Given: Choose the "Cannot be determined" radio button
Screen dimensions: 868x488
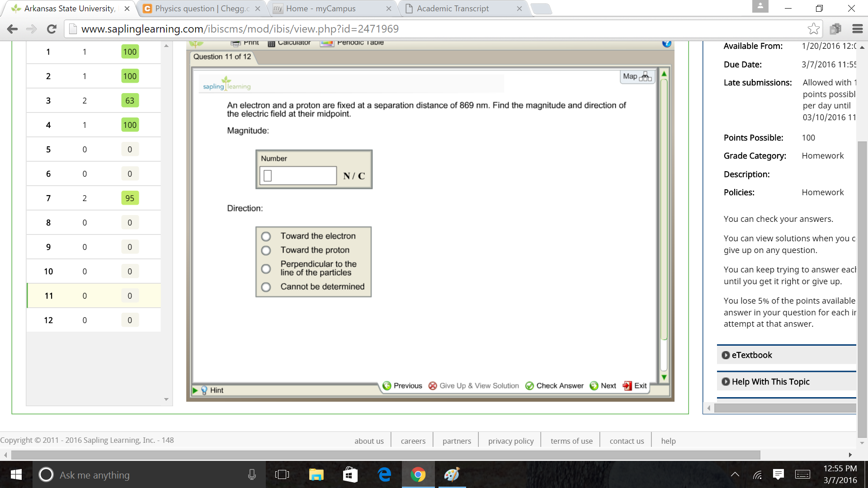Looking at the screenshot, I should [x=266, y=287].
